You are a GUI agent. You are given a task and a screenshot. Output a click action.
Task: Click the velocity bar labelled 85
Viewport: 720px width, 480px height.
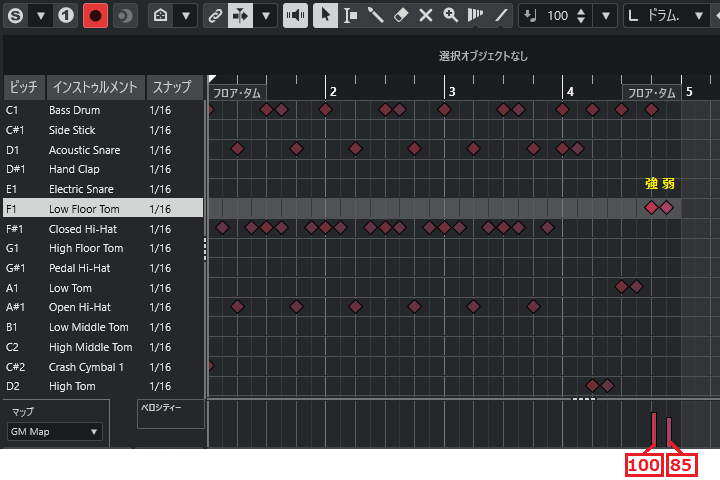coord(669,431)
